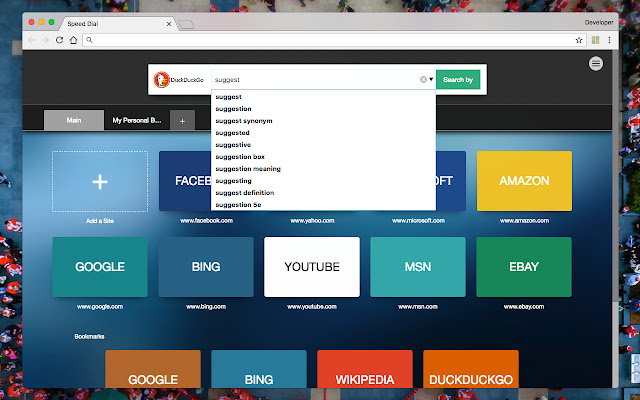Bookmark page with the star icon
640x400 pixels.
[x=578, y=40]
